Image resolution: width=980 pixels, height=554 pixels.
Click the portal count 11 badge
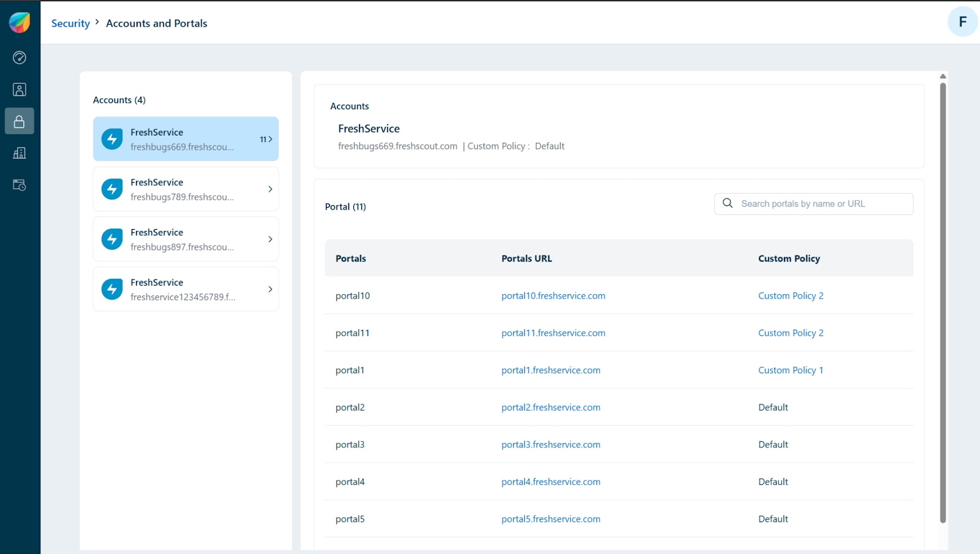(x=263, y=140)
